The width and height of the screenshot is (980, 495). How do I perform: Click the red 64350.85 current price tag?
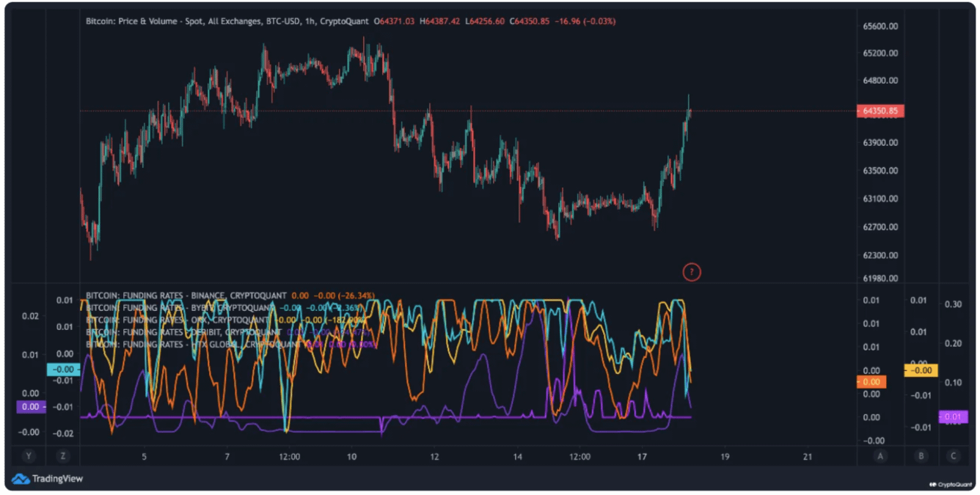[x=880, y=111]
